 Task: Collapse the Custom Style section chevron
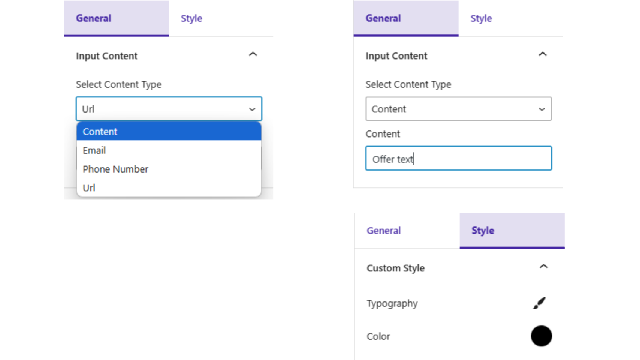(543, 267)
